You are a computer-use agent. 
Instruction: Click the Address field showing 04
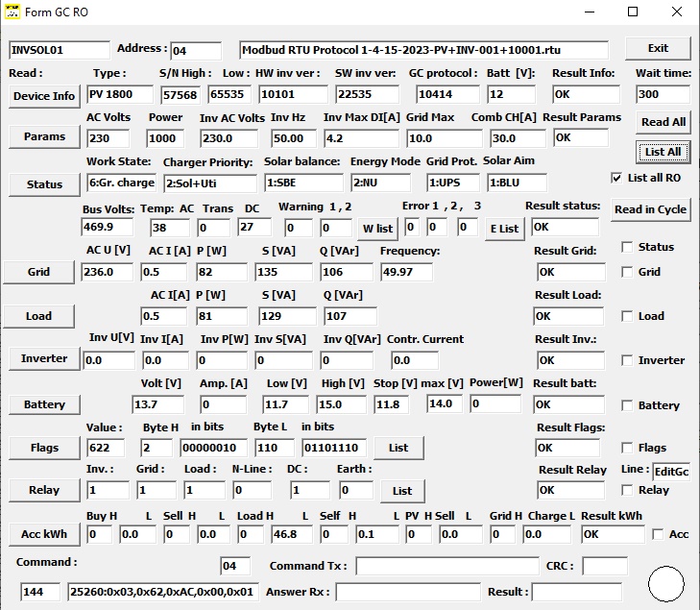pyautogui.click(x=196, y=51)
